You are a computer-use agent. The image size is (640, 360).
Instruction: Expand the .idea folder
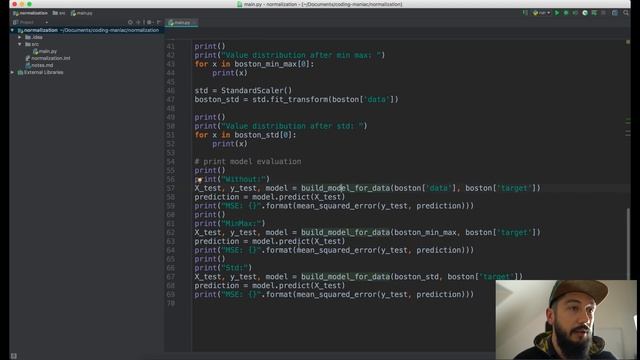pyautogui.click(x=19, y=37)
